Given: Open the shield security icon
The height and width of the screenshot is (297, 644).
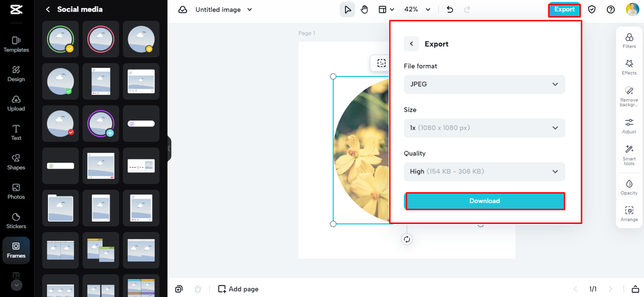Looking at the screenshot, I should click(x=592, y=10).
